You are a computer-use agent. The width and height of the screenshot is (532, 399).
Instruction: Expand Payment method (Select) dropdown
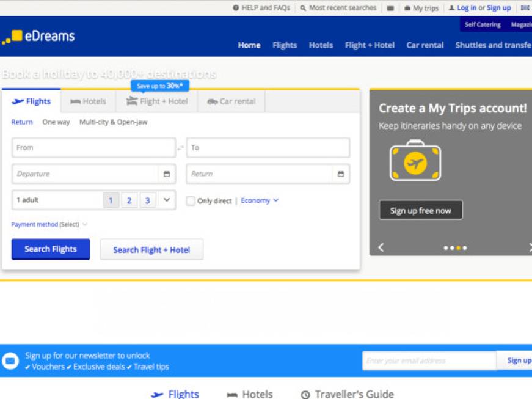click(49, 224)
